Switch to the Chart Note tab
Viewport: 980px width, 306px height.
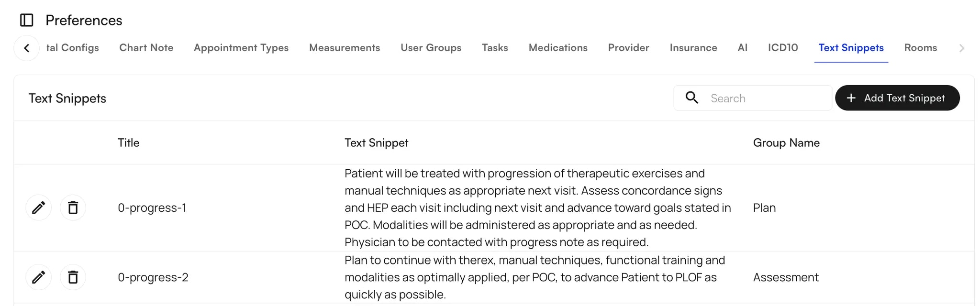pos(146,48)
